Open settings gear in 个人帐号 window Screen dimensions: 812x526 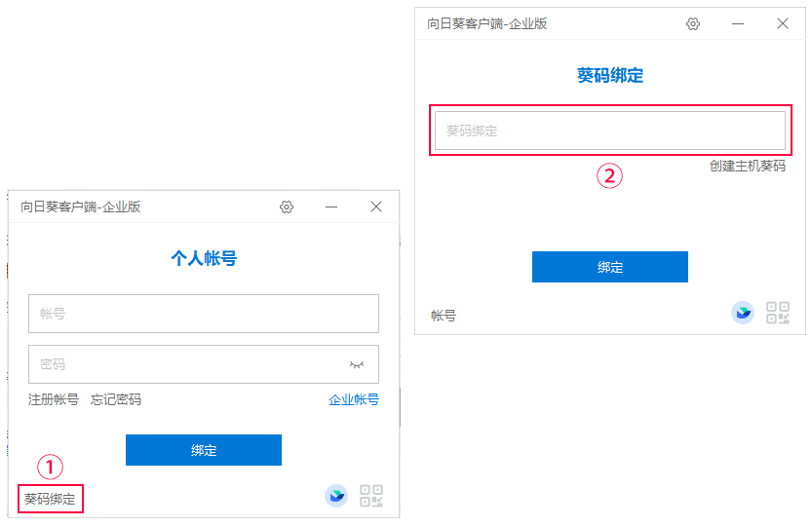coord(287,207)
